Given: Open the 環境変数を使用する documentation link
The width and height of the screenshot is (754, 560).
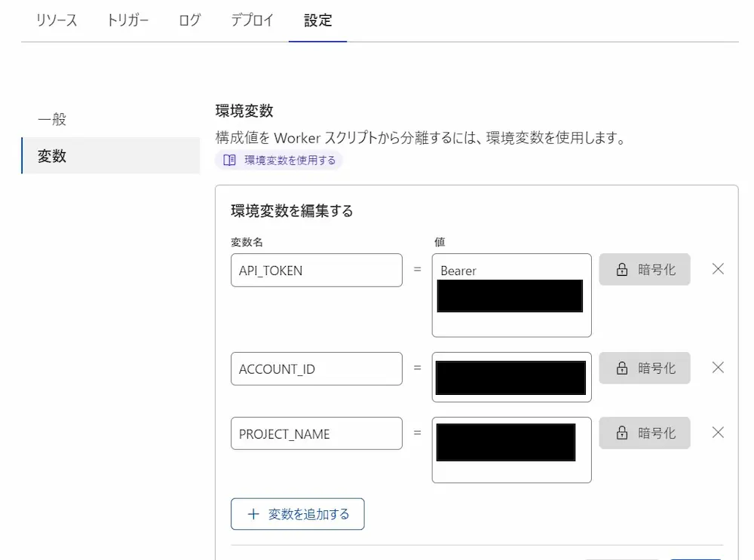Looking at the screenshot, I should (290, 160).
